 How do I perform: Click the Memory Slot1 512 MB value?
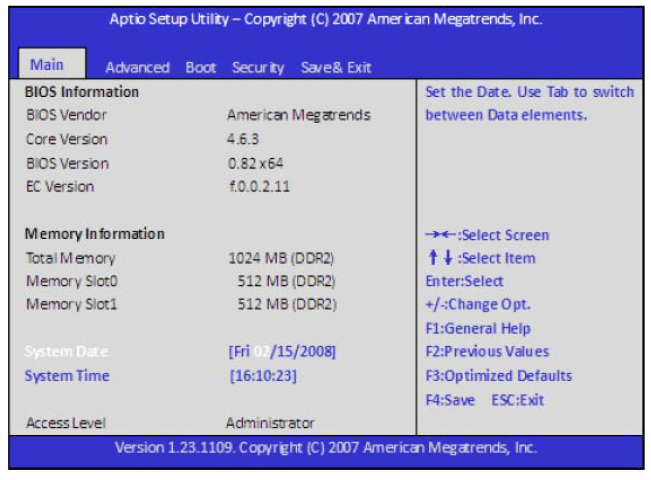tap(287, 304)
